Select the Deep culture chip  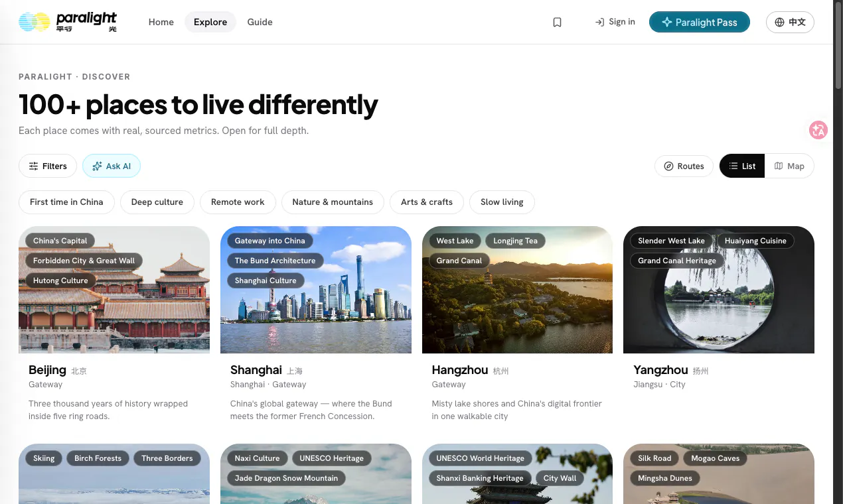click(157, 202)
